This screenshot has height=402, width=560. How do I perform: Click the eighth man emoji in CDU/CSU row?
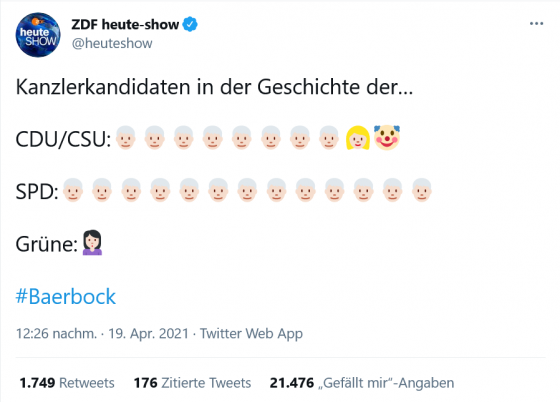point(329,137)
